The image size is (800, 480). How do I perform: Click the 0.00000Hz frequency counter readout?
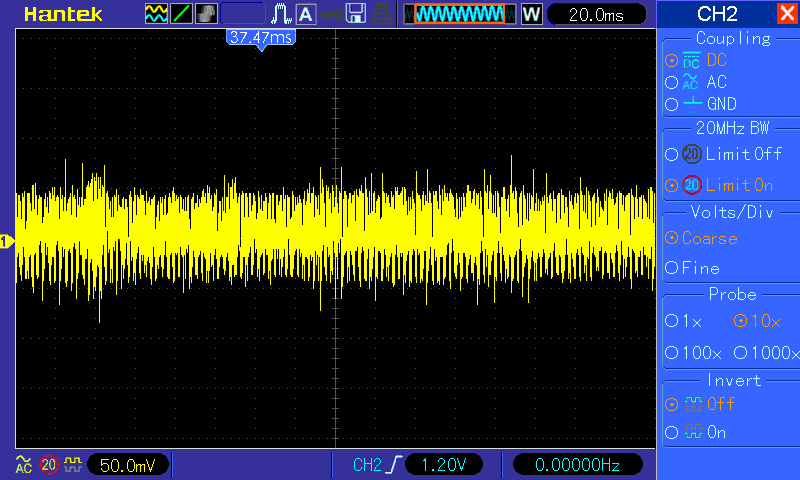click(578, 465)
